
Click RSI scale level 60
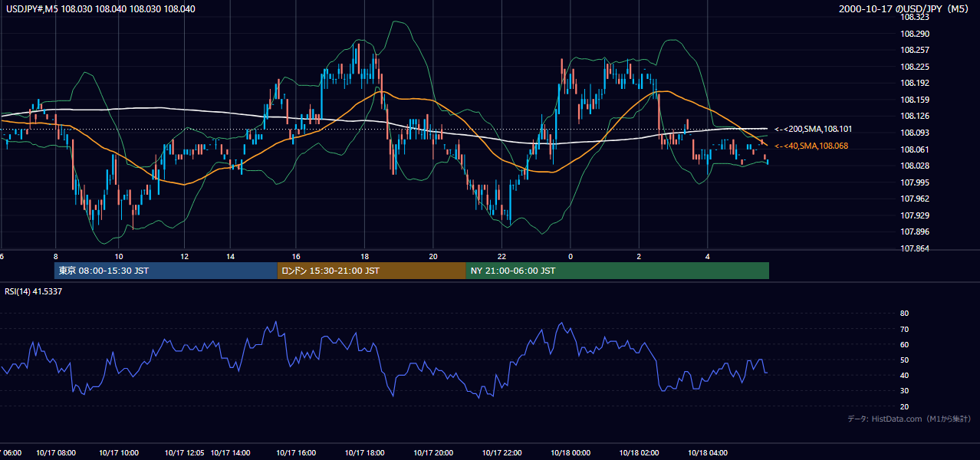tap(905, 344)
